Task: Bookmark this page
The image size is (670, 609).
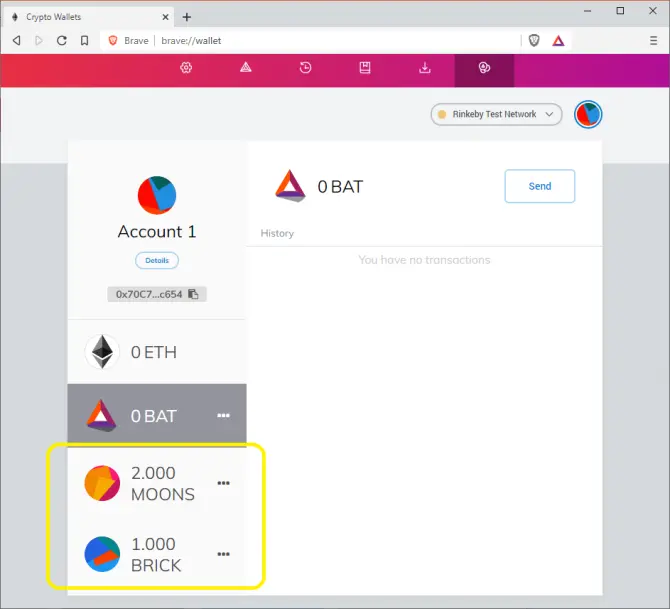Action: pyautogui.click(x=85, y=41)
